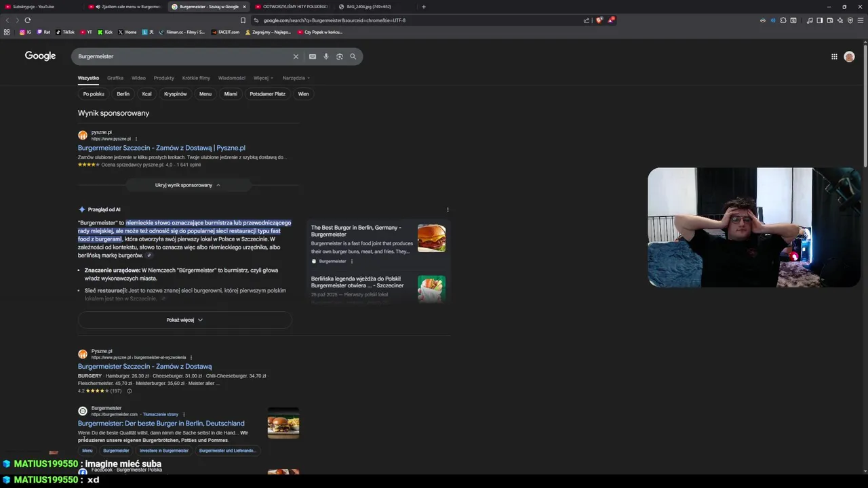Clear the Google search box with the X
Screen dimensions: 868x488
pyautogui.click(x=296, y=56)
